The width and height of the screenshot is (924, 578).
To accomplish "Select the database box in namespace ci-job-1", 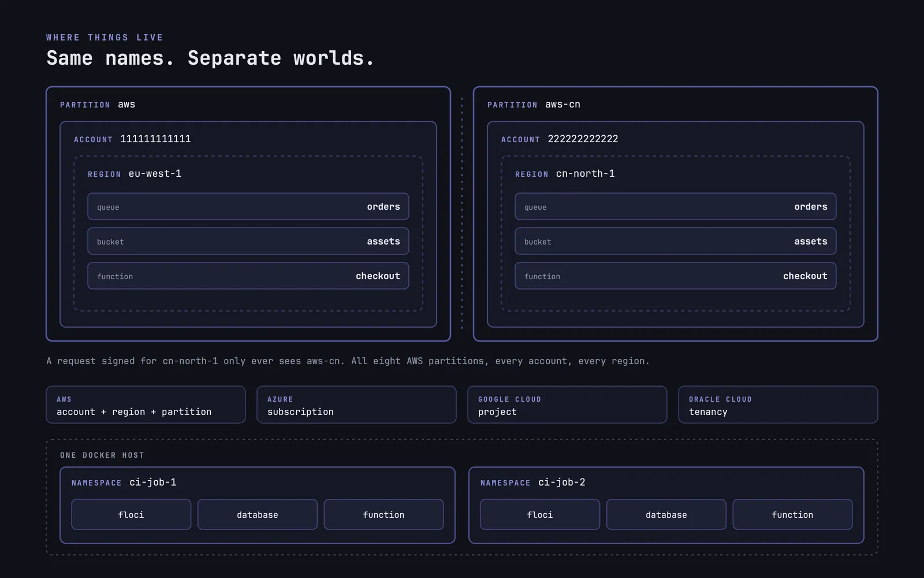I will [x=258, y=514].
